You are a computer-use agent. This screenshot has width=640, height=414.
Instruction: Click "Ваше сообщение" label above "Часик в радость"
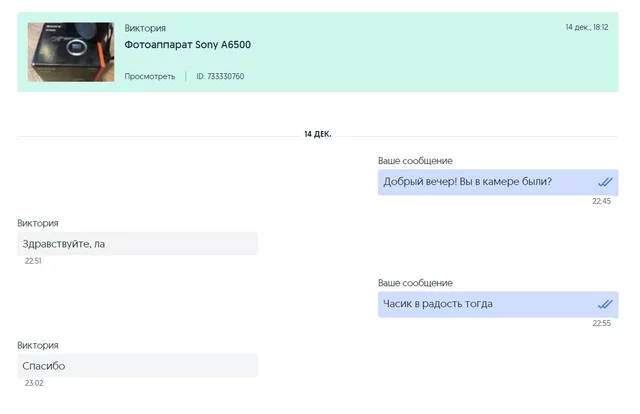click(415, 283)
